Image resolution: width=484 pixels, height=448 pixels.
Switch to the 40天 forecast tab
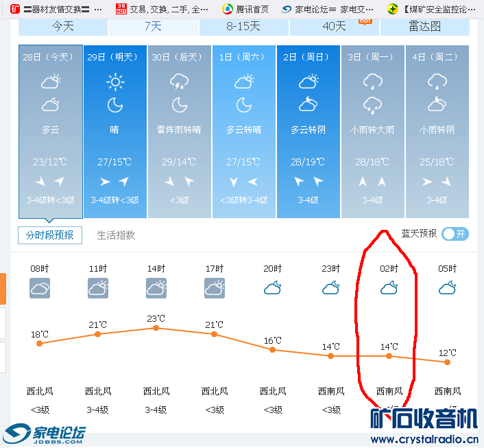(x=334, y=27)
